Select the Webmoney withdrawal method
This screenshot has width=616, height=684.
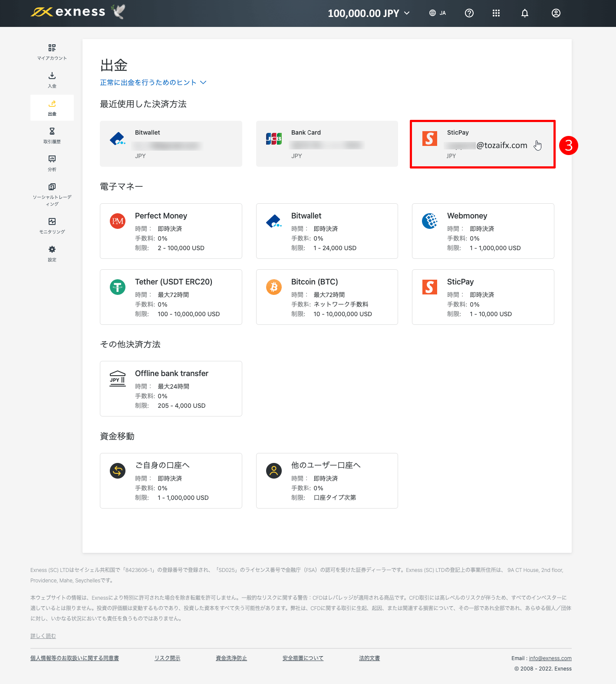pyautogui.click(x=483, y=231)
